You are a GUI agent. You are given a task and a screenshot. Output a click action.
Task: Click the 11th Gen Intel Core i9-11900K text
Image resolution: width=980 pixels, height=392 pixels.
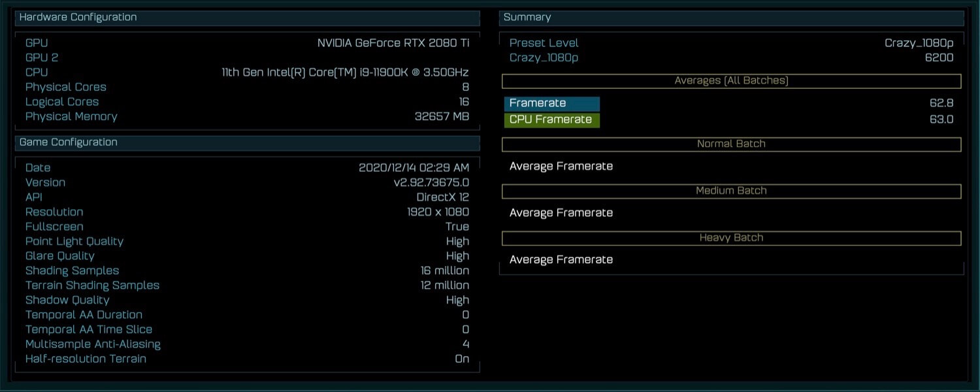coord(346,73)
